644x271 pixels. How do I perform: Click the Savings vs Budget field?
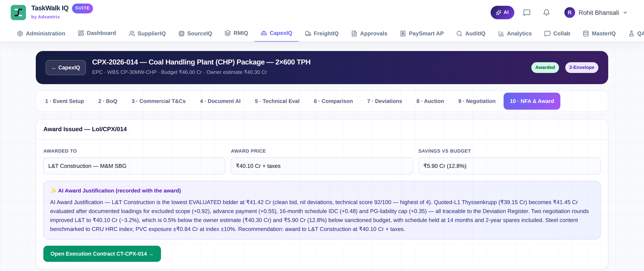tap(510, 166)
